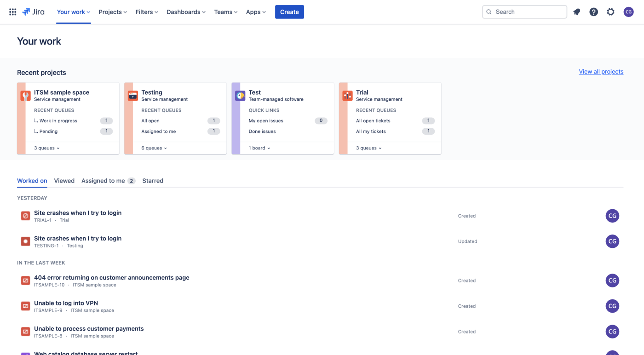Expand 3 queues on ITSM sample space card
Viewport: 644px width, 355px height.
(47, 148)
